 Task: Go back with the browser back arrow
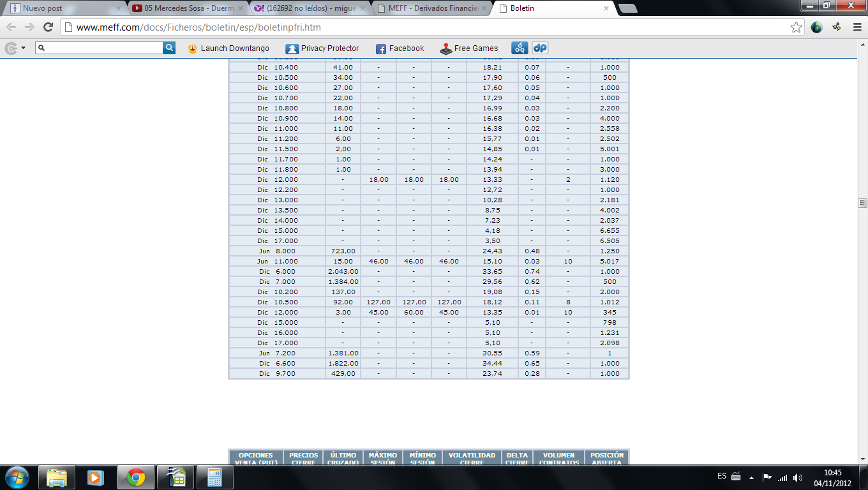(11, 27)
